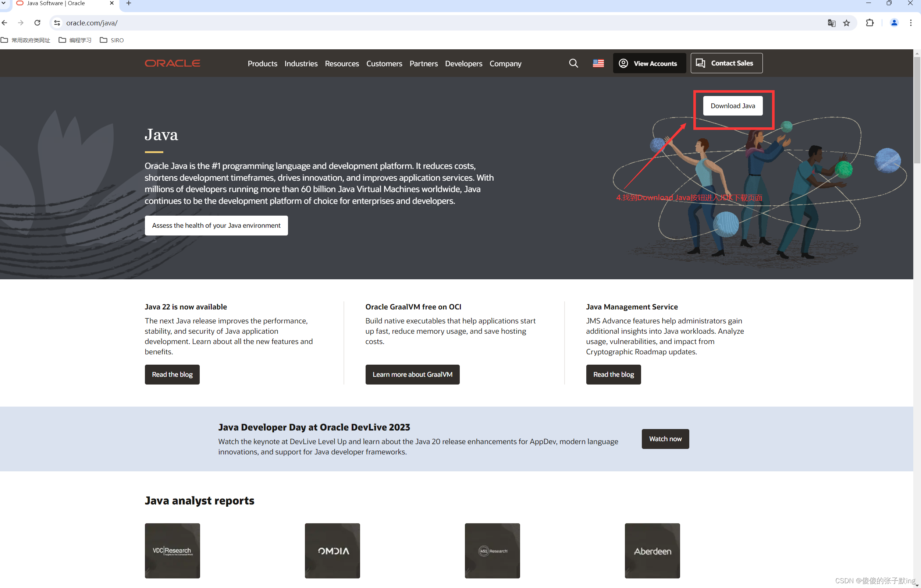The height and width of the screenshot is (588, 921).
Task: Click the site information icon beside URL
Action: [x=57, y=23]
